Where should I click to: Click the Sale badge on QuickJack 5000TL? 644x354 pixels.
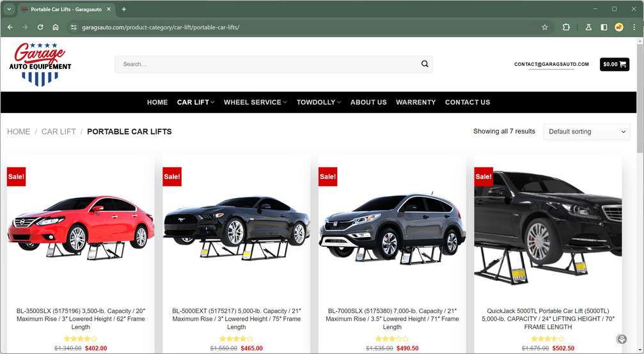tap(483, 177)
